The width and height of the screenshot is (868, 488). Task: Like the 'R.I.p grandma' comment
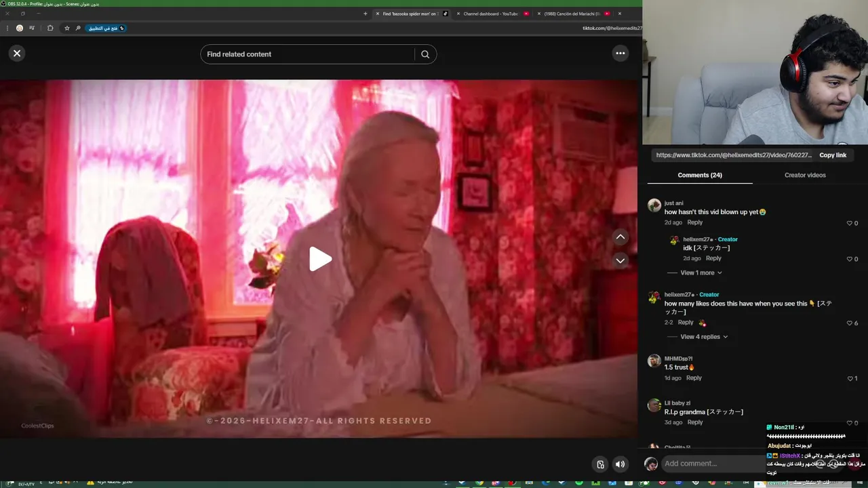coord(849,423)
